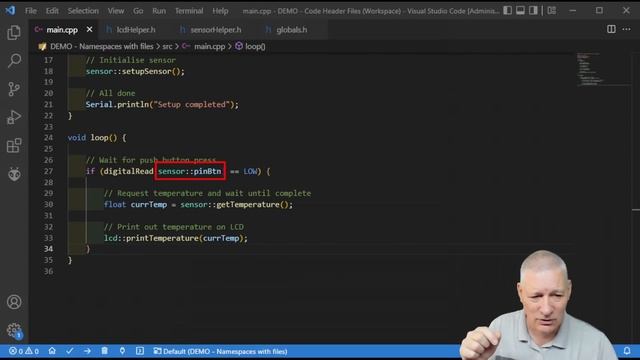
Task: Click comment '// Request temperature and wait until complete'
Action: [207, 193]
